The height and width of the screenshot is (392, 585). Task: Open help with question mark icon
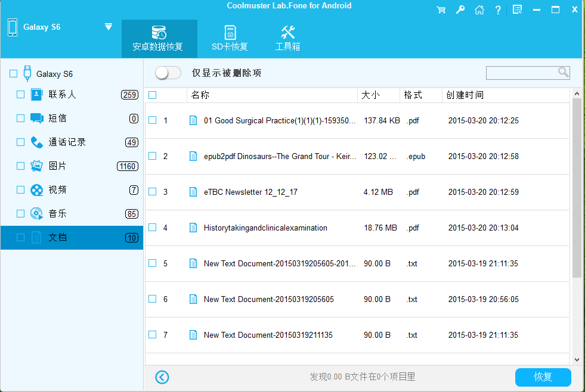click(498, 10)
